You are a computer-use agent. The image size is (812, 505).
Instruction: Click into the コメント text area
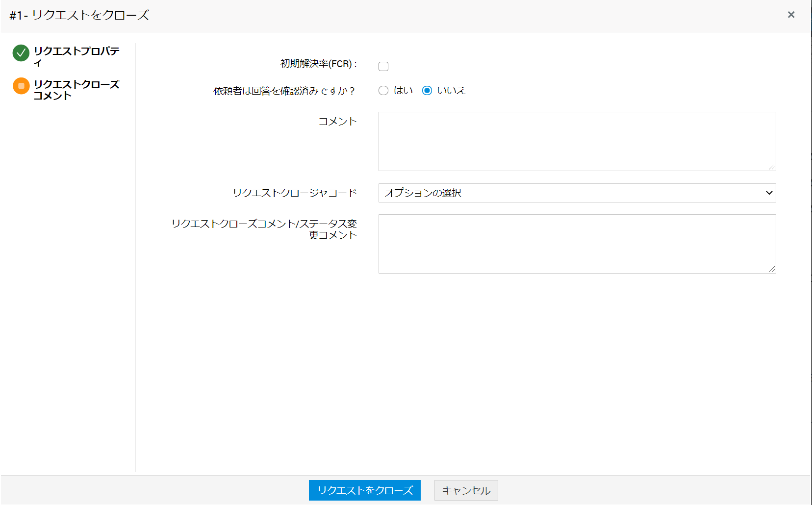(x=577, y=141)
